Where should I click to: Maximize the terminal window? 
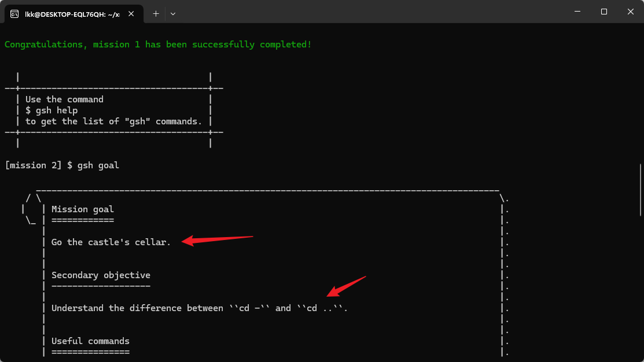tap(603, 12)
